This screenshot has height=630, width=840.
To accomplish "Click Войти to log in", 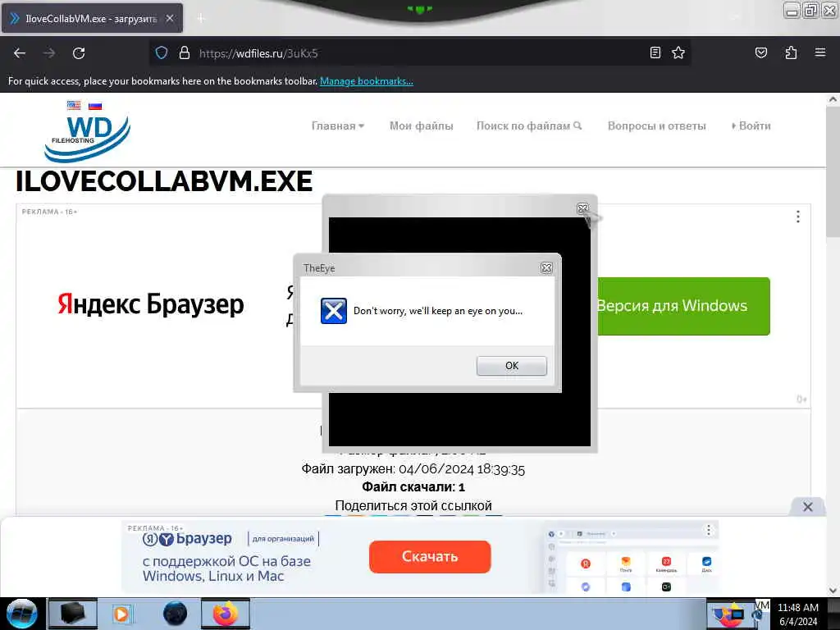I will [751, 126].
